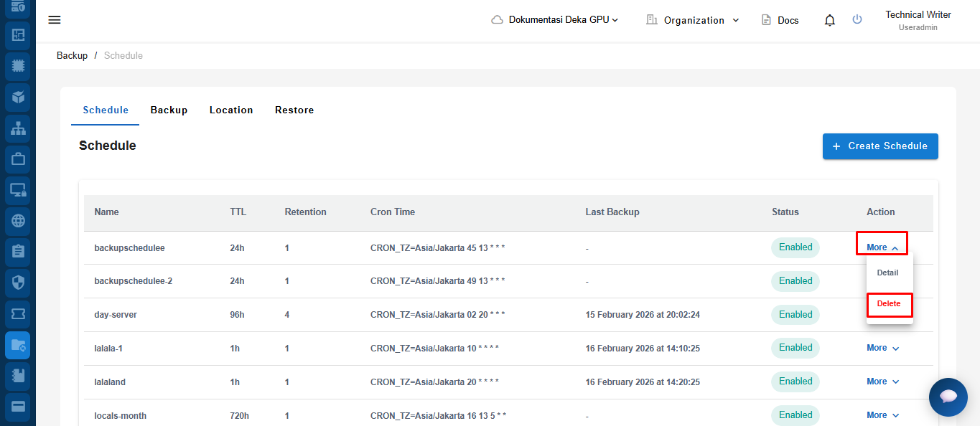This screenshot has height=426, width=980.
Task: Switch to the Restore tab
Action: click(294, 110)
